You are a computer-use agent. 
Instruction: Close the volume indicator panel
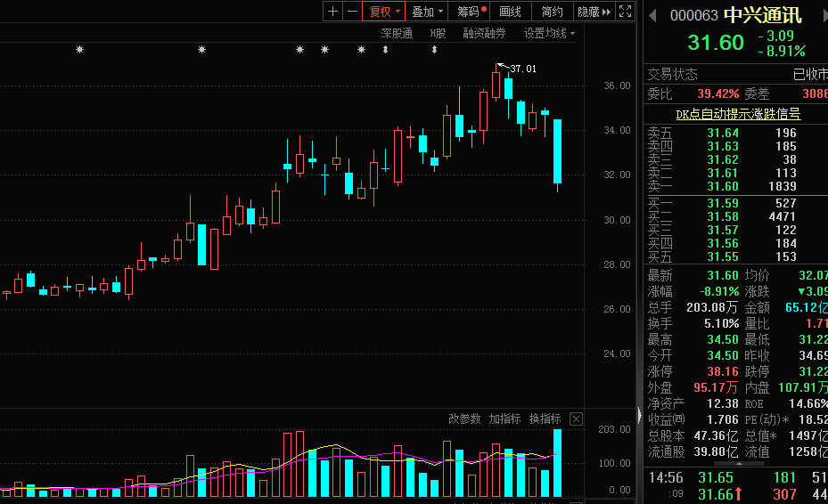(576, 419)
